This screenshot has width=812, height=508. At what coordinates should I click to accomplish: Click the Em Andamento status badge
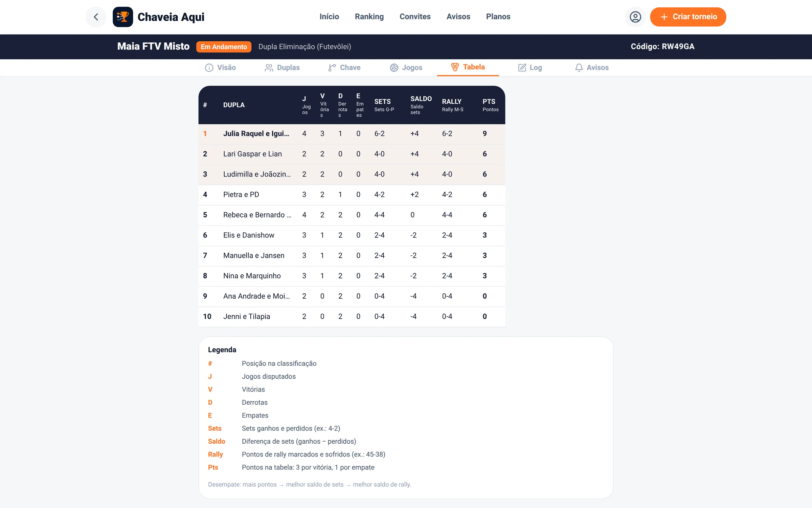coord(224,47)
